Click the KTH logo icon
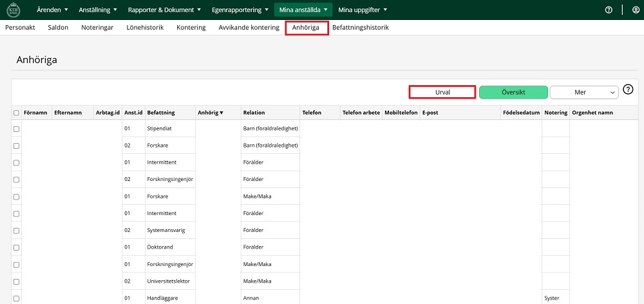The width and height of the screenshot is (644, 304). [x=13, y=10]
